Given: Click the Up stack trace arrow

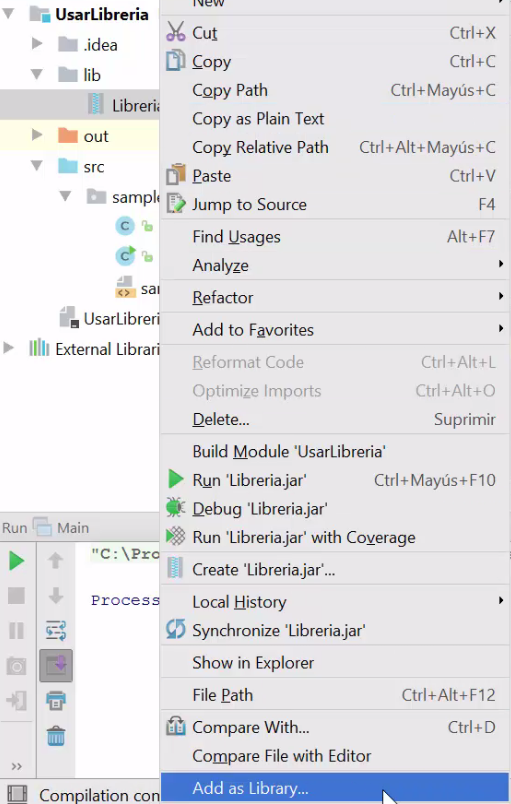Looking at the screenshot, I should (x=56, y=560).
